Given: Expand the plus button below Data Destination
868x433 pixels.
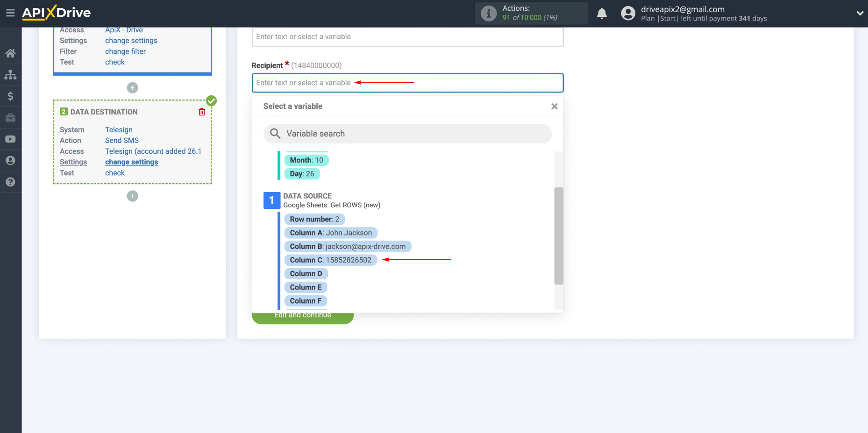Looking at the screenshot, I should point(132,196).
